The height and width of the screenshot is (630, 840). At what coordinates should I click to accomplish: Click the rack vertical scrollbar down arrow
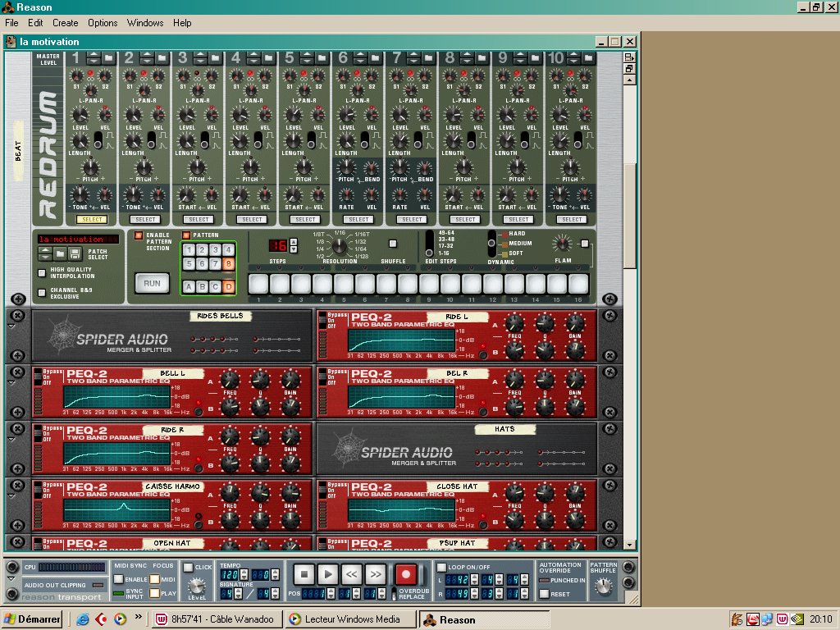pos(629,545)
